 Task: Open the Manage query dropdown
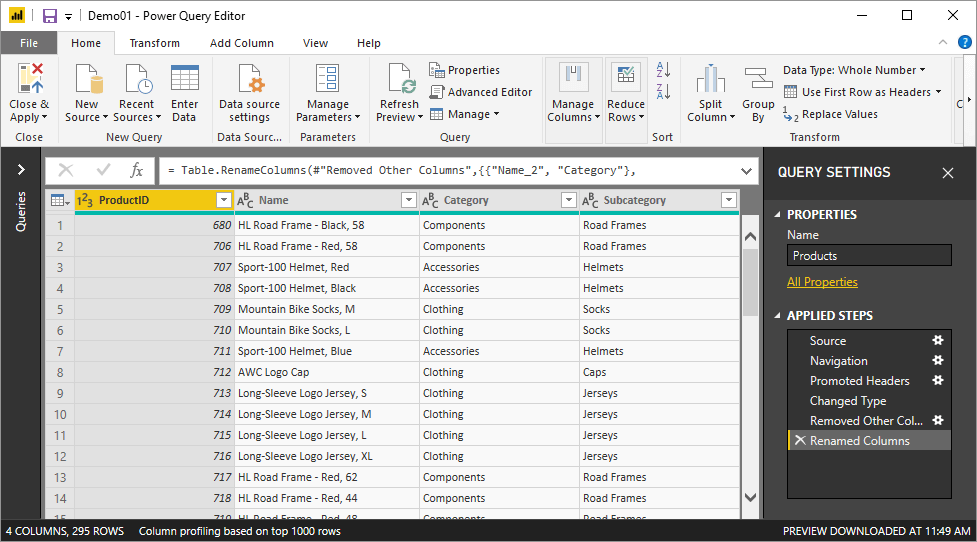tap(465, 115)
